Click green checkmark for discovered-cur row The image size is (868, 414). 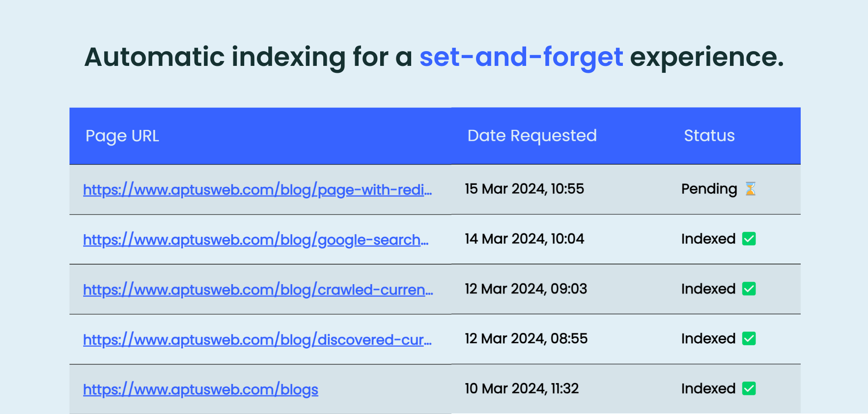pos(749,339)
